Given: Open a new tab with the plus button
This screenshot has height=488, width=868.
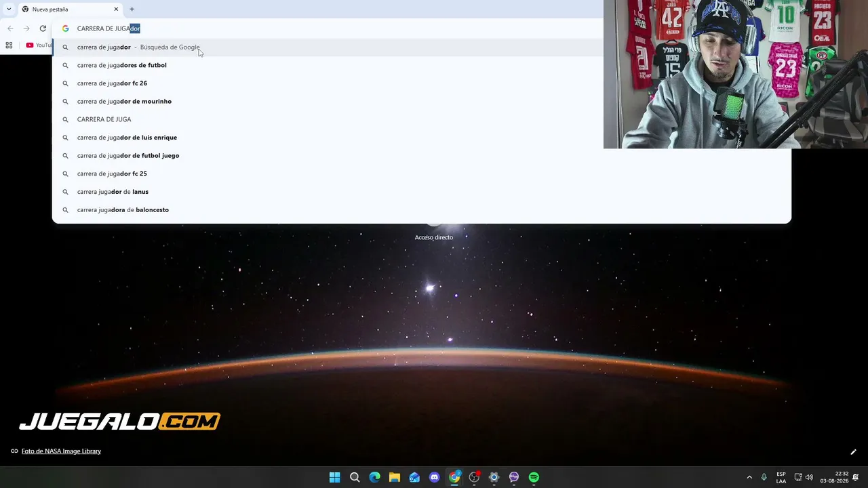Looking at the screenshot, I should pos(132,9).
